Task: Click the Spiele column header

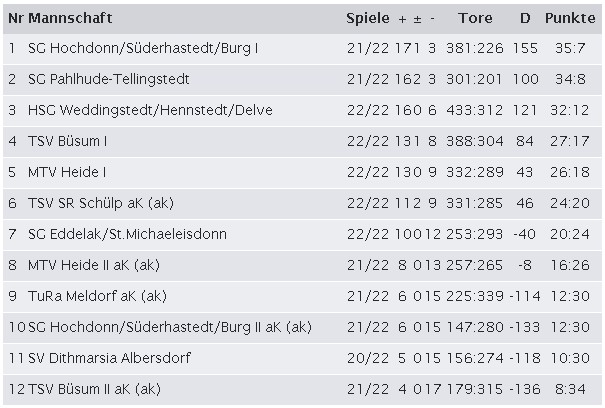Action: point(367,18)
